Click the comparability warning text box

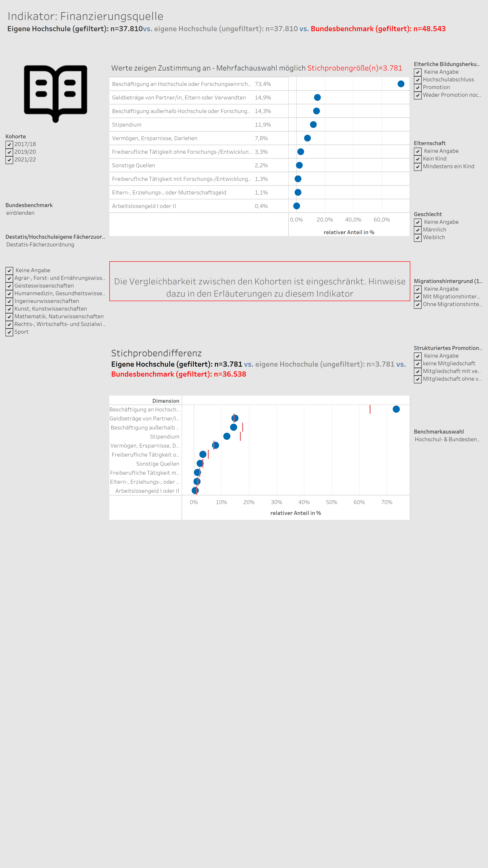[260, 281]
